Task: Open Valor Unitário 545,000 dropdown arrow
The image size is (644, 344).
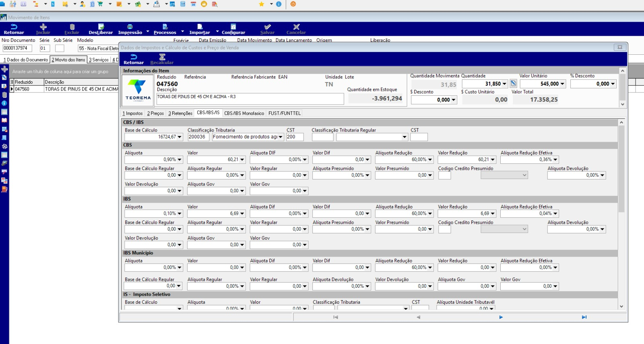Action: [562, 84]
